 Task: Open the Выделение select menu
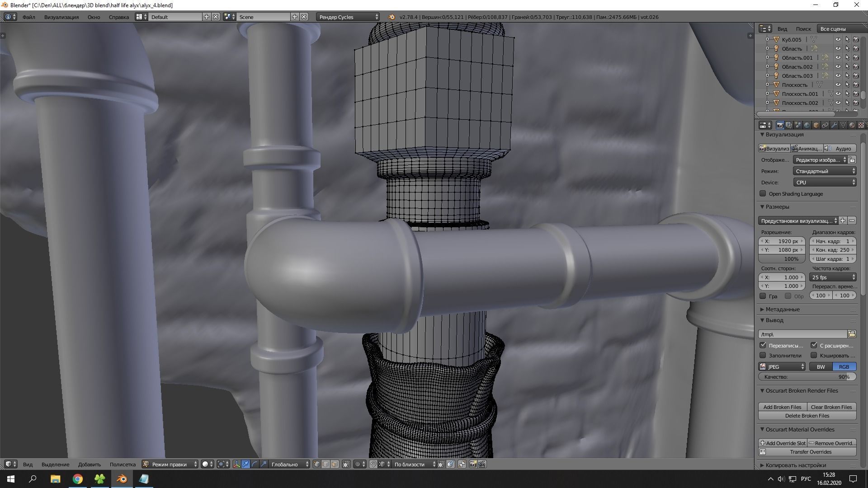(x=56, y=464)
